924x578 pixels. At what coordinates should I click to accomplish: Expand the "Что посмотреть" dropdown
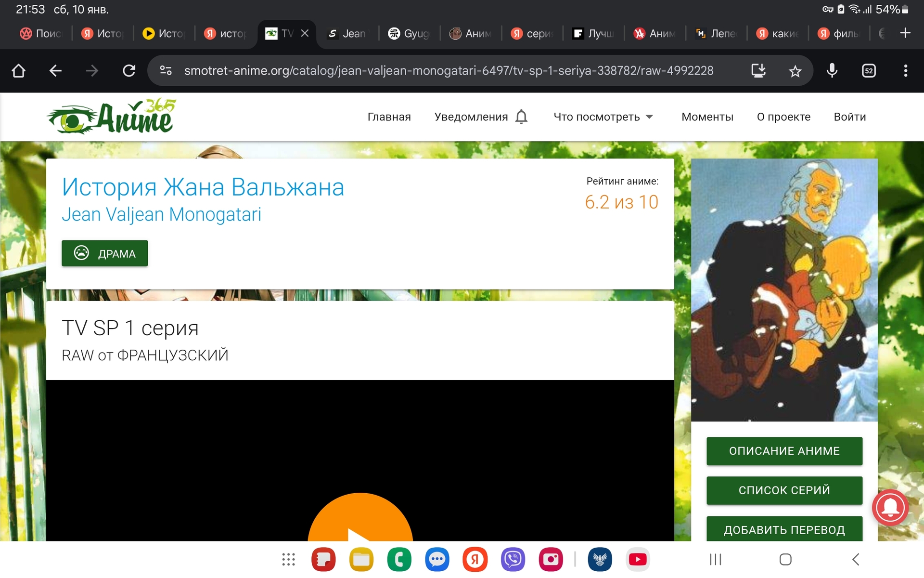603,117
